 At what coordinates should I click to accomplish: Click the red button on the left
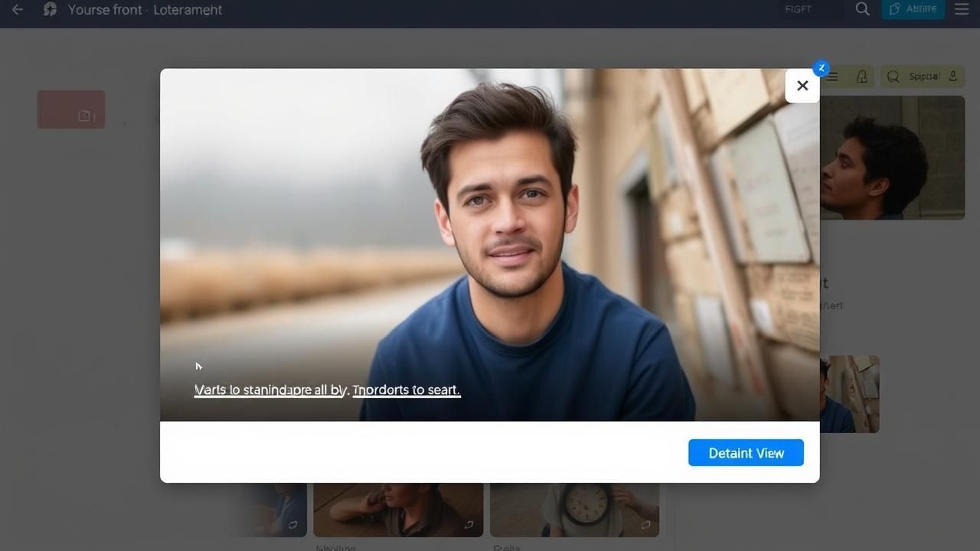[71, 109]
